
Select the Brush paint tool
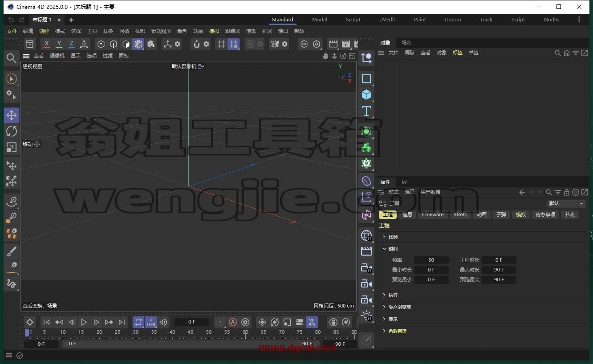point(12,251)
